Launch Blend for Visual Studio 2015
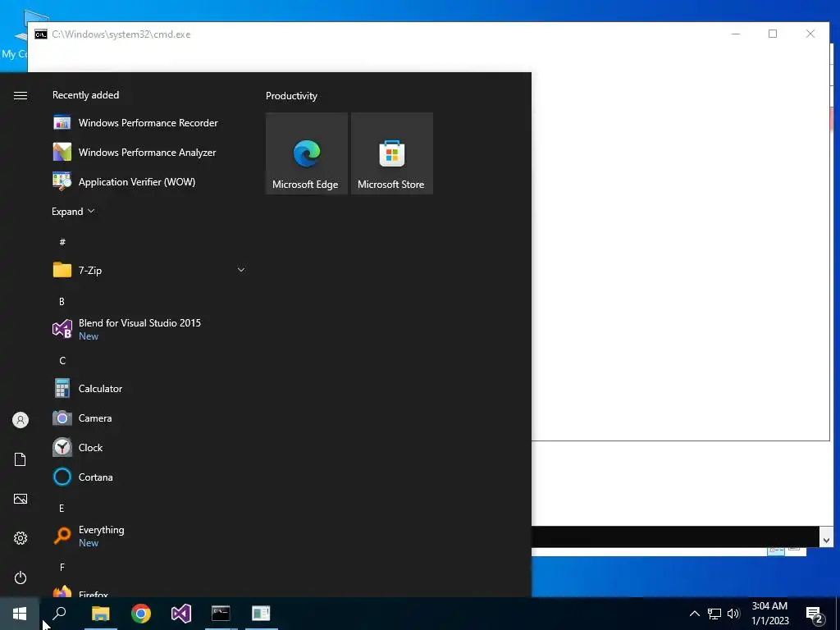840x630 pixels. (x=149, y=329)
